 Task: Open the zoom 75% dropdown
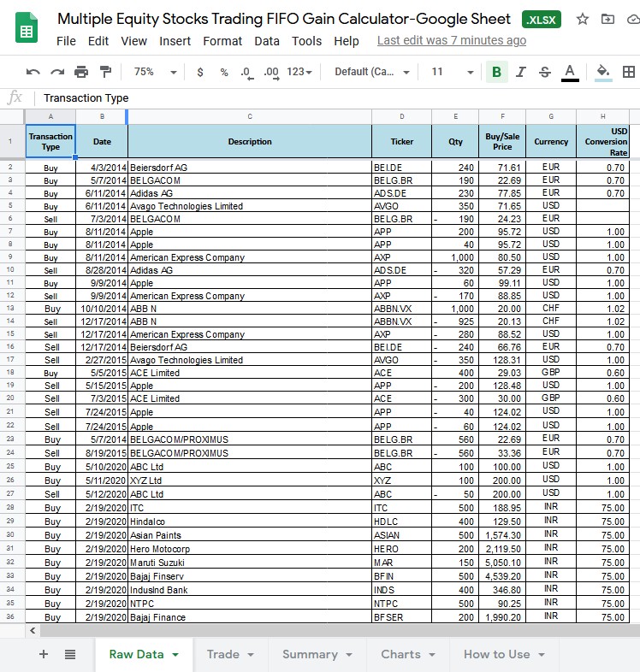(155, 72)
